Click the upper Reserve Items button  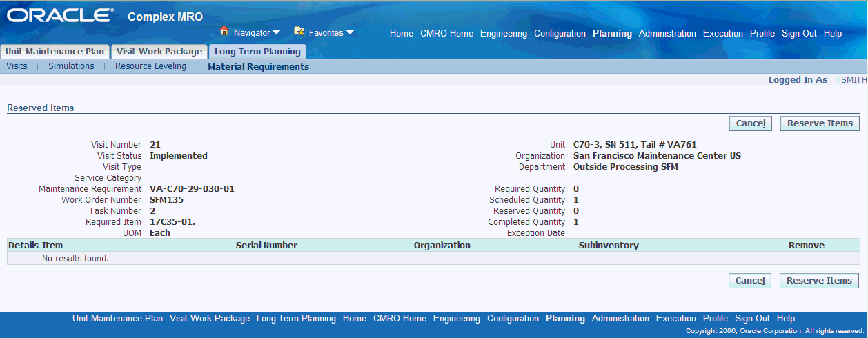point(820,123)
